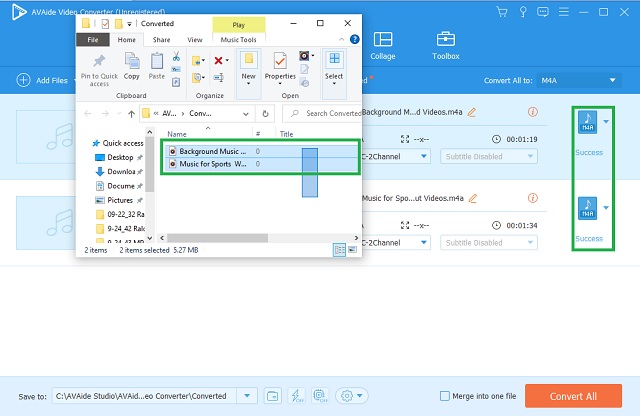Click the Save to path field
Viewport: 640px width, 416px height.
click(x=144, y=396)
